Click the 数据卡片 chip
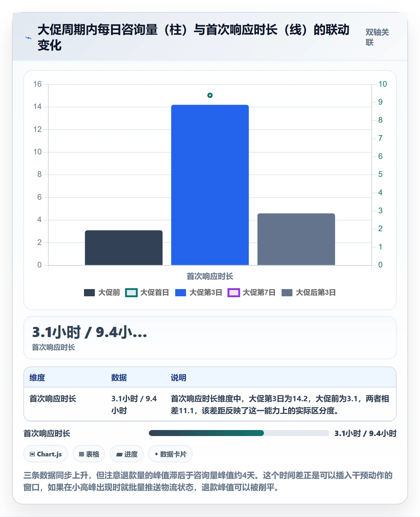The width and height of the screenshot is (420, 517). [170, 454]
